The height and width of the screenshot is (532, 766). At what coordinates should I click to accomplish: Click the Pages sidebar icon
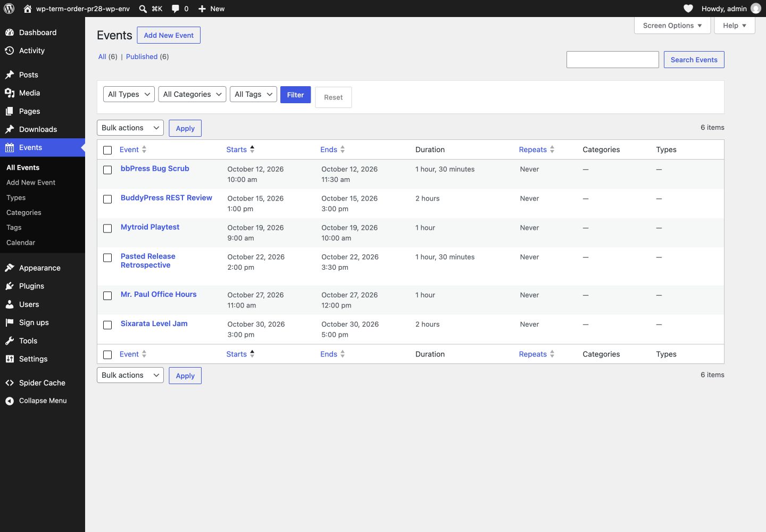click(x=10, y=111)
